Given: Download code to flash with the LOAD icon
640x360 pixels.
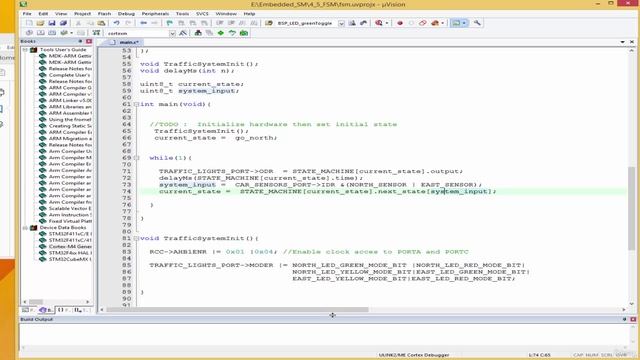Looking at the screenshot, I should click(x=96, y=33).
